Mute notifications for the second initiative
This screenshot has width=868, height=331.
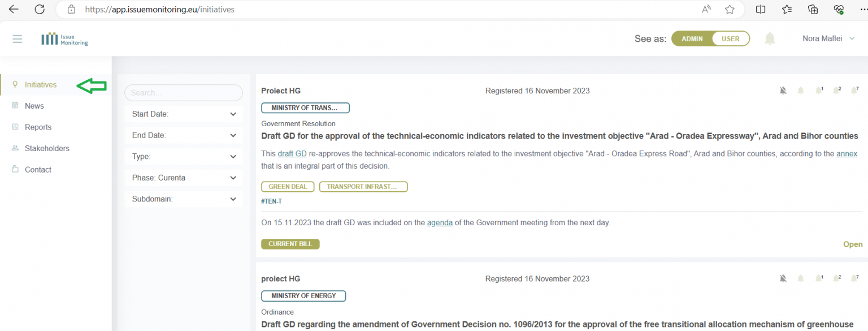(783, 278)
